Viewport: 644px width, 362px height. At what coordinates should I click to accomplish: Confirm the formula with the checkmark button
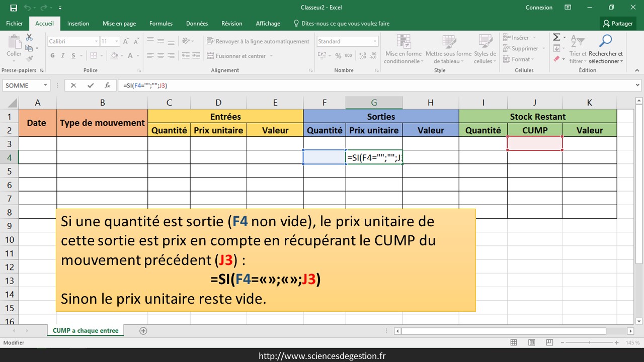pyautogui.click(x=91, y=85)
